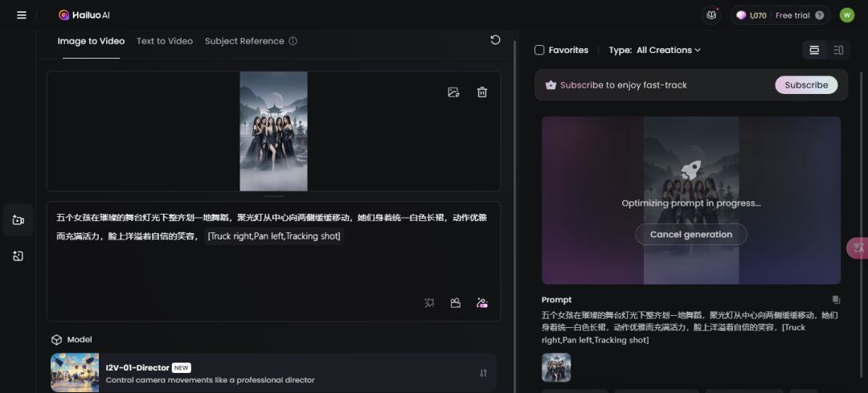The image size is (868, 393).
Task: Click the Subscribe button
Action: pyautogui.click(x=806, y=85)
